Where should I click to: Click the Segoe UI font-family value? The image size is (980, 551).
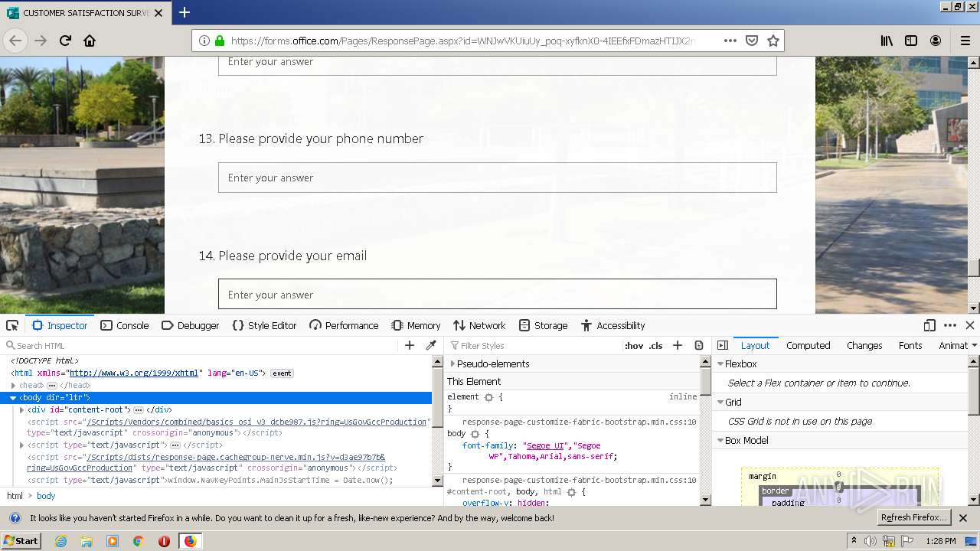pos(544,445)
